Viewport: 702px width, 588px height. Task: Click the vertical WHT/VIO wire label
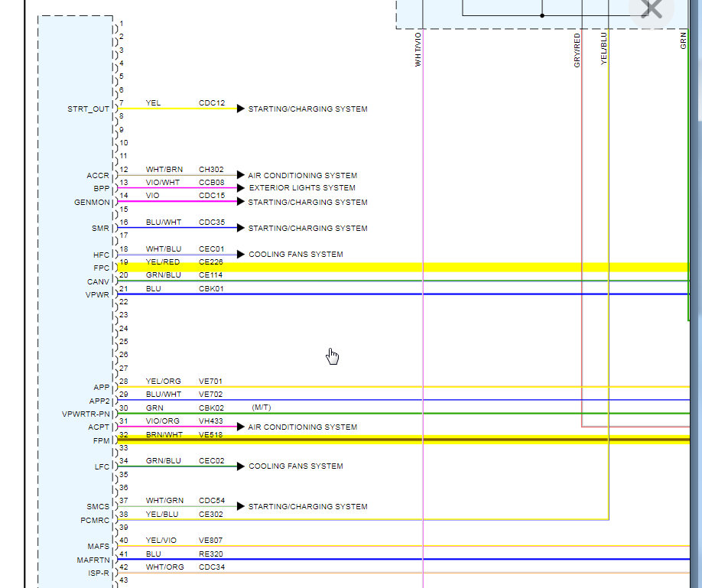coord(418,49)
